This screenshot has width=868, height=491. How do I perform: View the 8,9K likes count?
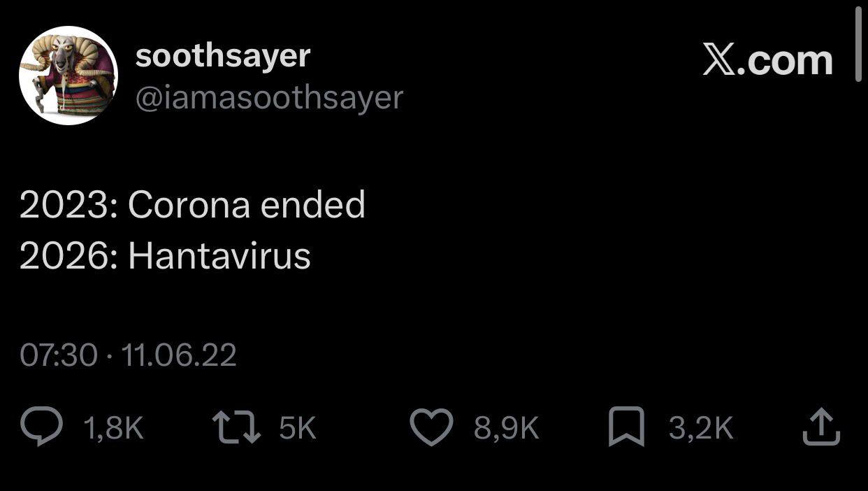507,428
